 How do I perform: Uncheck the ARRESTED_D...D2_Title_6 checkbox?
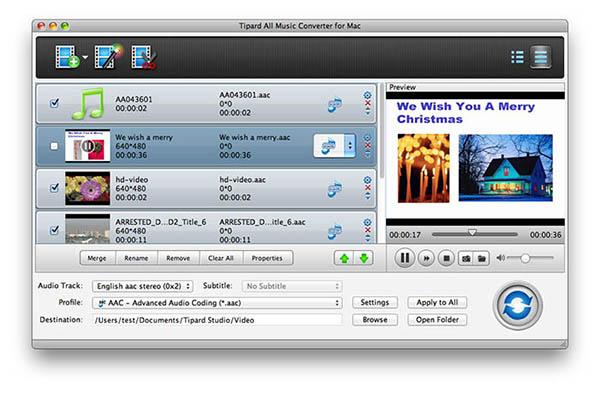pyautogui.click(x=54, y=230)
